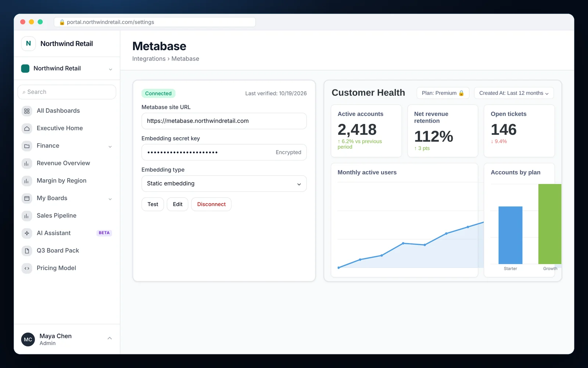Click the All Dashboards grid icon
This screenshot has width=588, height=368.
click(x=27, y=111)
